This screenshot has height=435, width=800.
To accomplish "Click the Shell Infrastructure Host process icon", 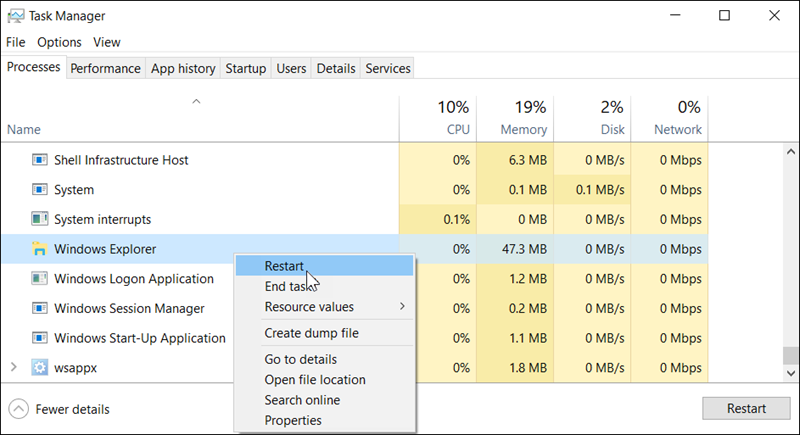I will pyautogui.click(x=39, y=160).
